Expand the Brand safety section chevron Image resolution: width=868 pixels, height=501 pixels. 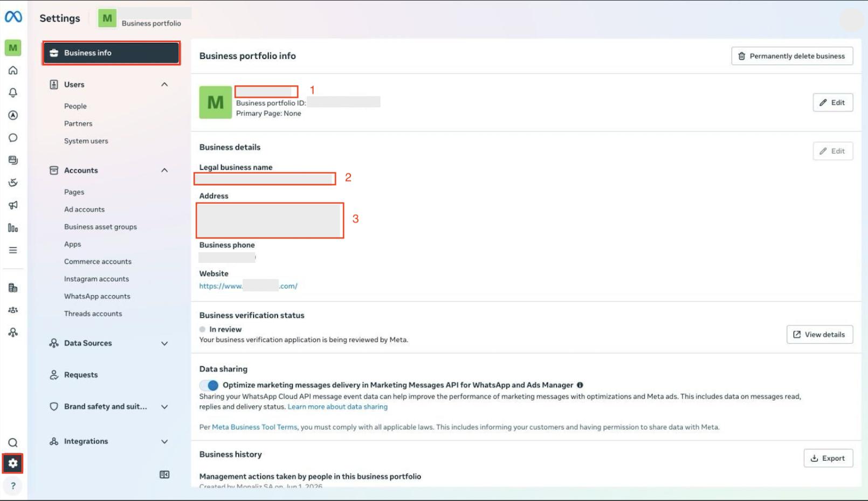click(164, 407)
